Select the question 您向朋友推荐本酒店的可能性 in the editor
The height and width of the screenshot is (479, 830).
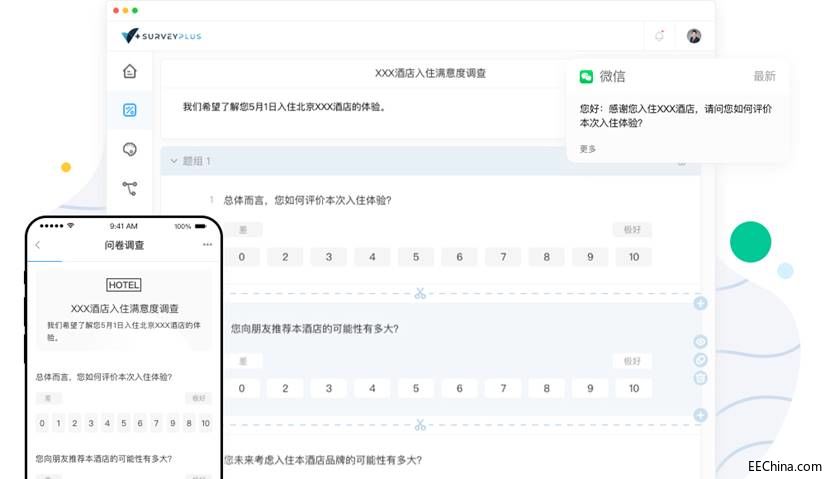pyautogui.click(x=314, y=329)
